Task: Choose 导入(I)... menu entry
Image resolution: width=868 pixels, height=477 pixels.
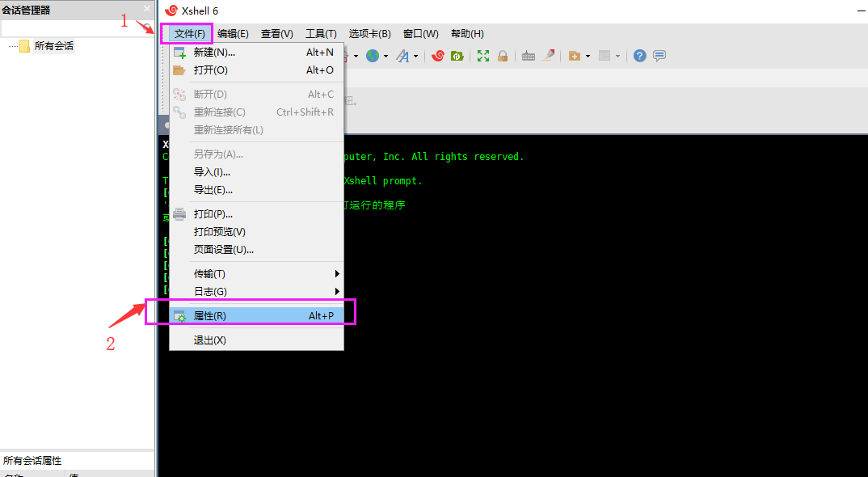Action: (256, 171)
